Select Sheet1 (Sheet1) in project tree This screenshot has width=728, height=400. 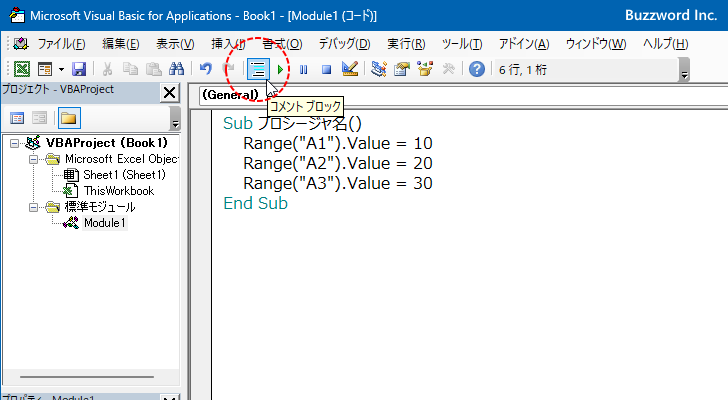124,175
